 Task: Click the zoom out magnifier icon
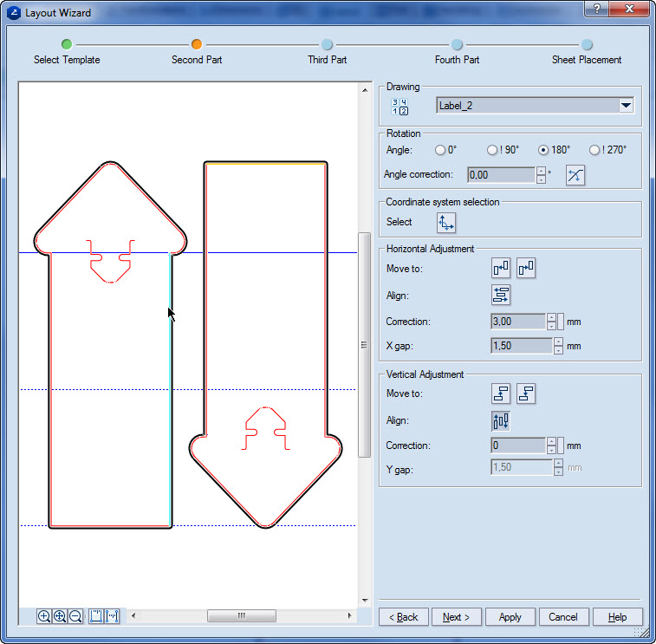[75, 616]
